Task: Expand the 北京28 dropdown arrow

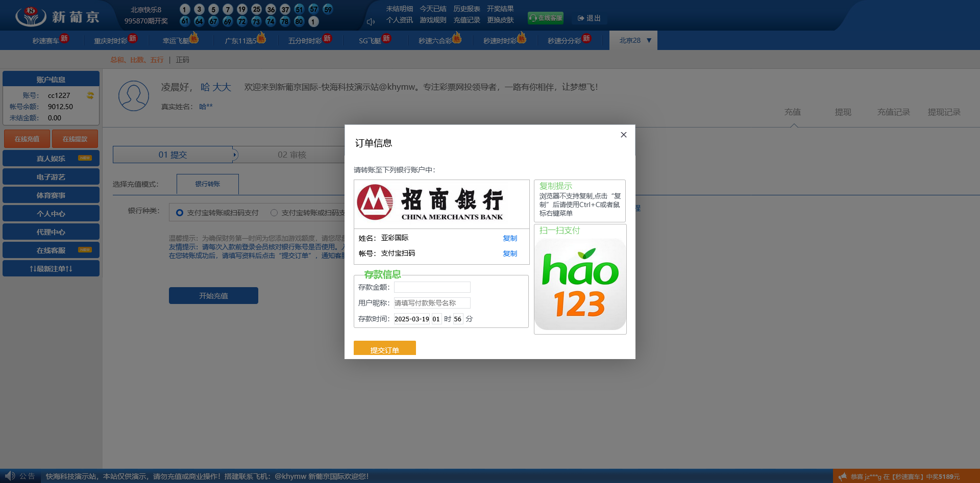Action: [649, 40]
